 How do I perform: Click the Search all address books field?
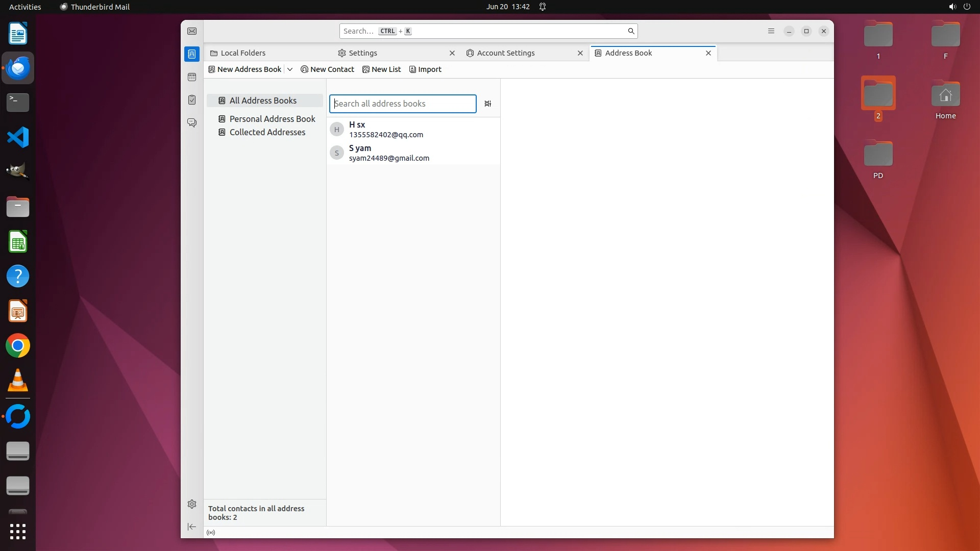point(402,104)
